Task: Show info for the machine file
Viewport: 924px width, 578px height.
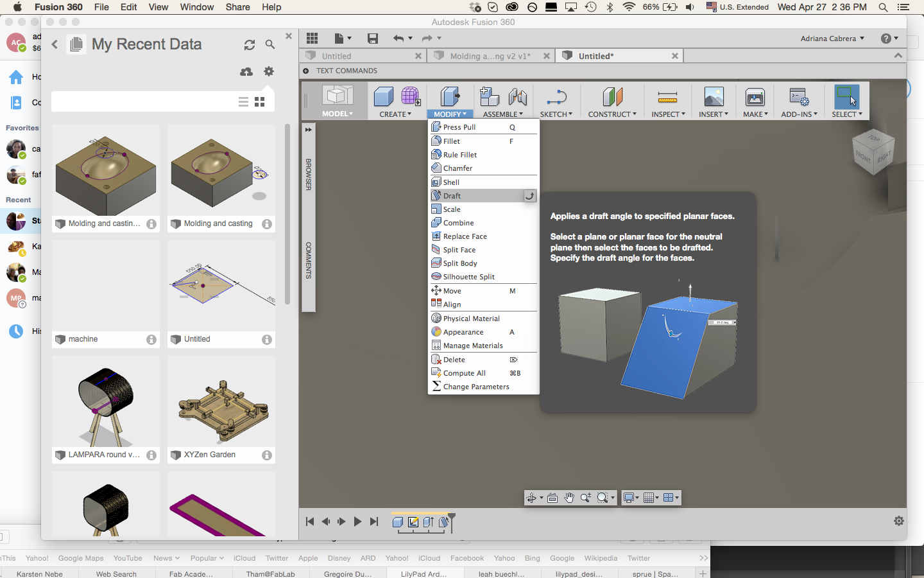Action: (151, 340)
